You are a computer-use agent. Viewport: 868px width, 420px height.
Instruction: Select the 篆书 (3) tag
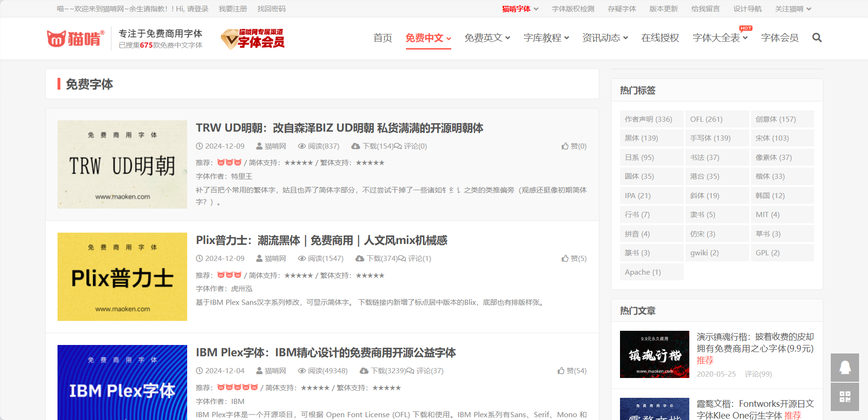(x=652, y=253)
